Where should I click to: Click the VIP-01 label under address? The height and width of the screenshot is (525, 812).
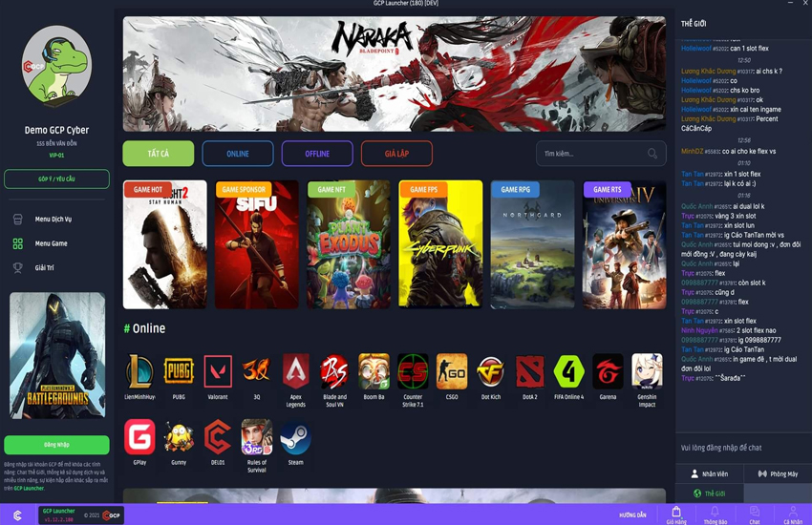(x=57, y=156)
